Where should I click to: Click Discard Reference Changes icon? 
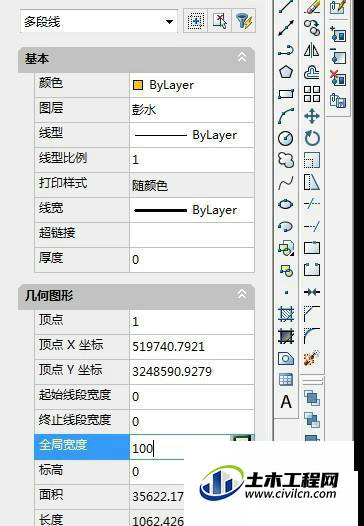click(338, 78)
